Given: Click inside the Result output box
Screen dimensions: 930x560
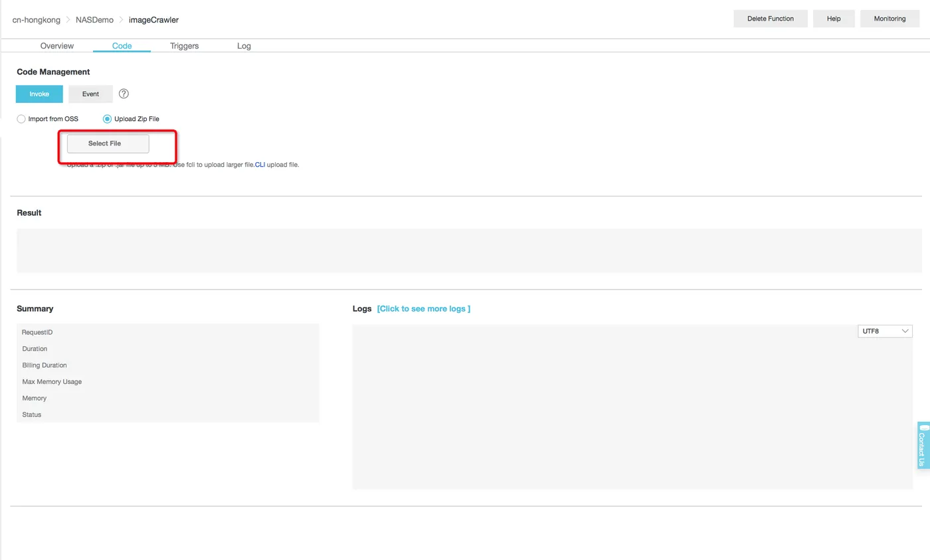Looking at the screenshot, I should coord(469,250).
